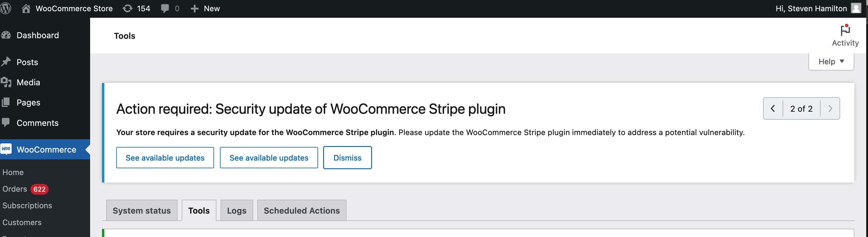Open the WordPress logo menu
Screen dimensions: 868x237
pos(5,8)
